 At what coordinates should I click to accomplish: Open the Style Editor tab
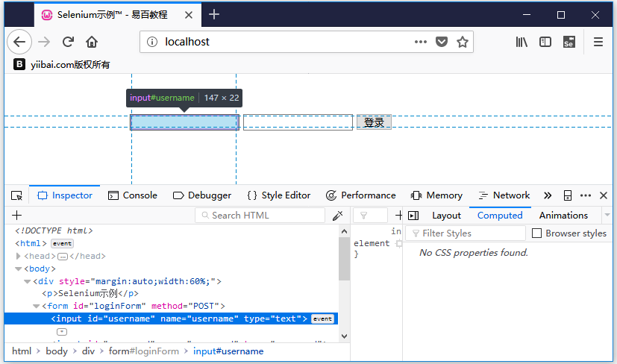(x=278, y=195)
